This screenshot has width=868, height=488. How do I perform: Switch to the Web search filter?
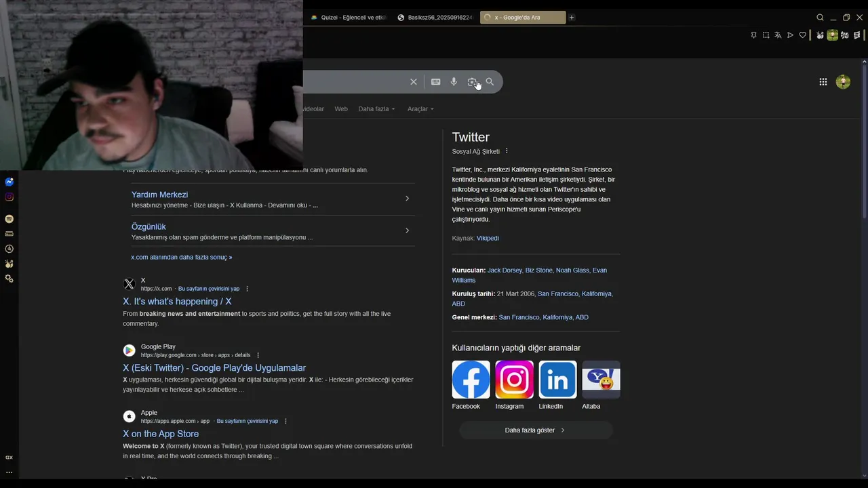coord(341,109)
